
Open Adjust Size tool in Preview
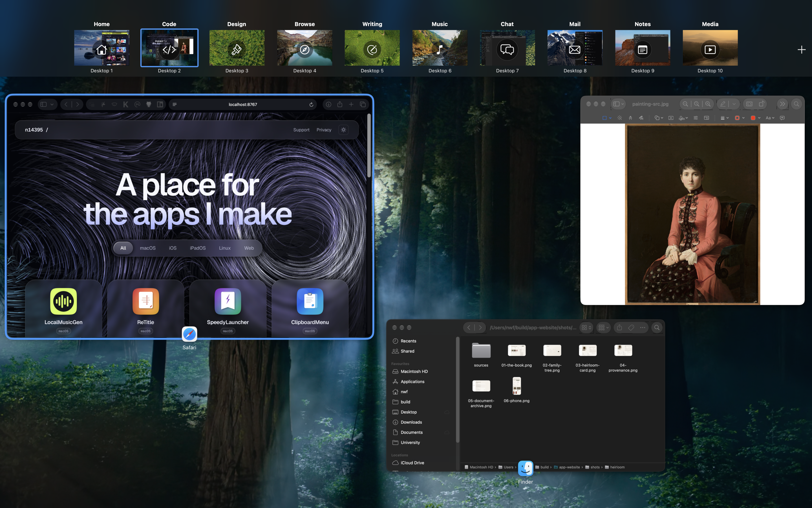pyautogui.click(x=706, y=118)
